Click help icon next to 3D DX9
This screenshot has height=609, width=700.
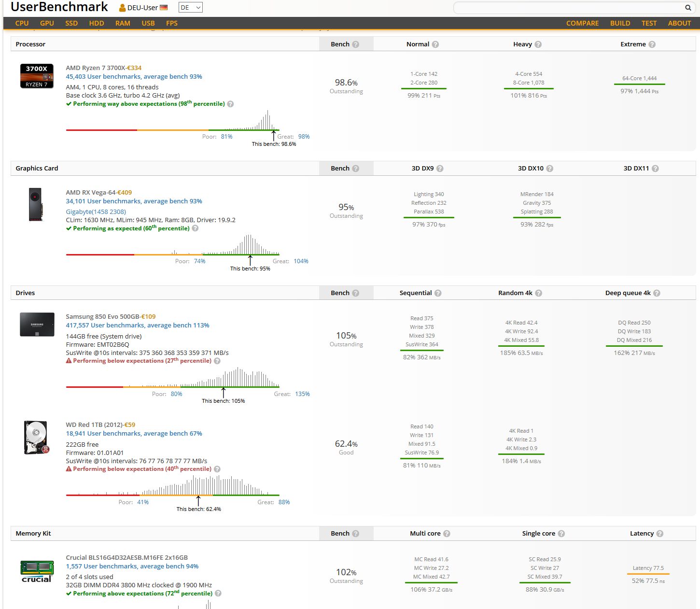[440, 169]
